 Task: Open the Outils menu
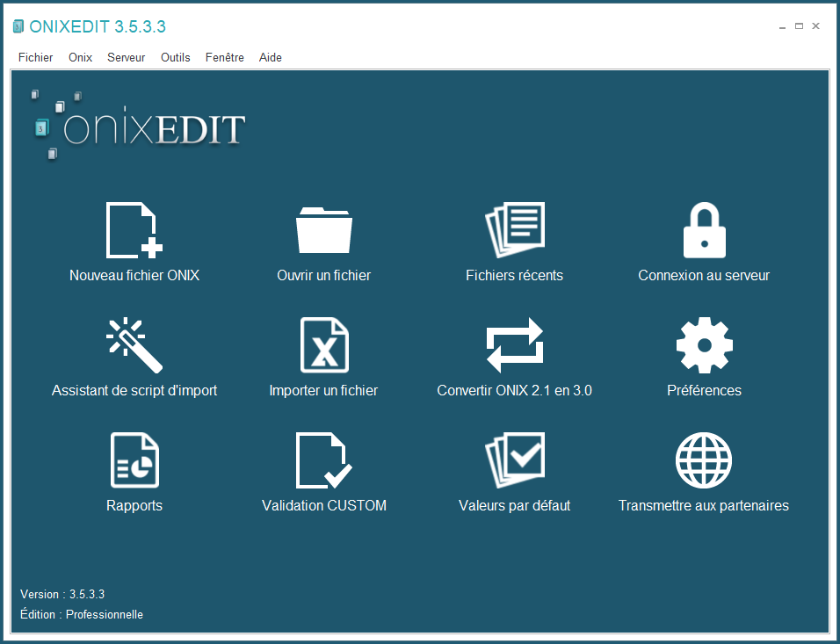175,57
